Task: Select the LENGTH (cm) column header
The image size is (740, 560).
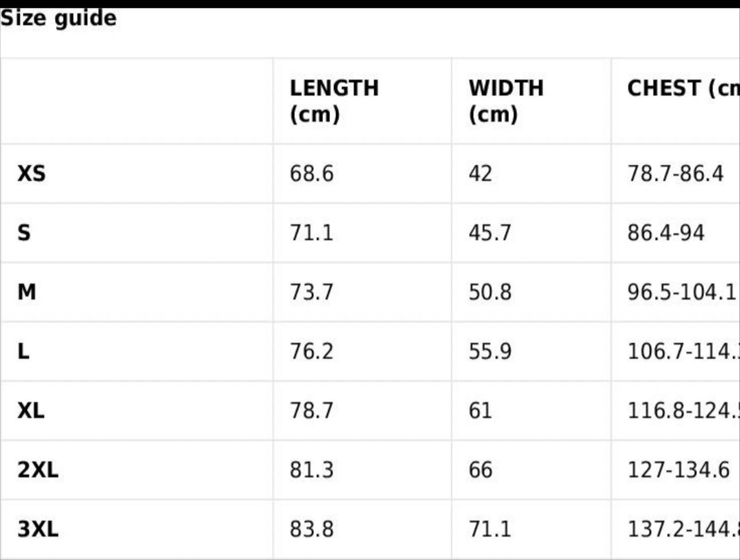Action: 334,101
